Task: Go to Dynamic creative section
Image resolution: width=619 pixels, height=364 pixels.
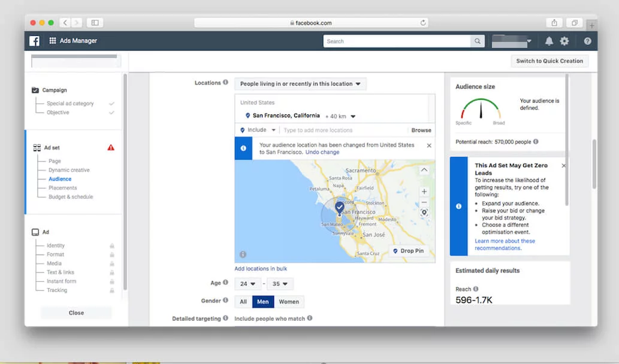Action: [x=69, y=170]
